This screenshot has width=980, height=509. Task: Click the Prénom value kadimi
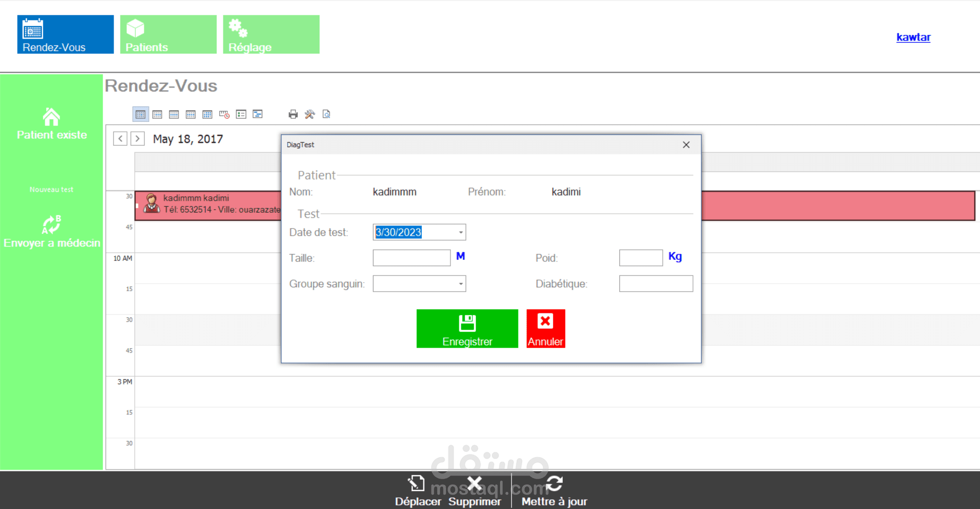(x=566, y=192)
